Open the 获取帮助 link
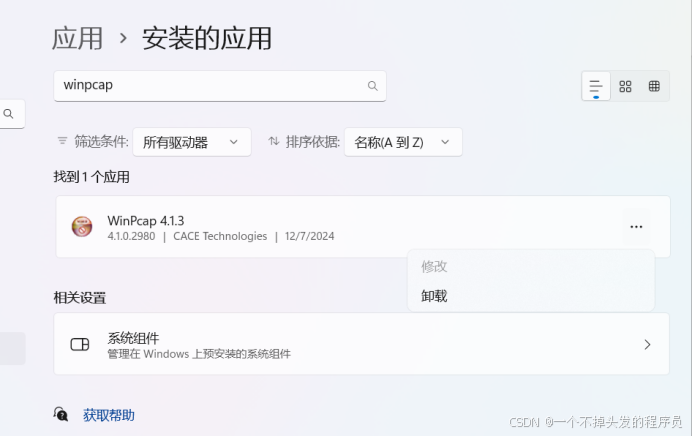692x436 pixels. (x=109, y=415)
